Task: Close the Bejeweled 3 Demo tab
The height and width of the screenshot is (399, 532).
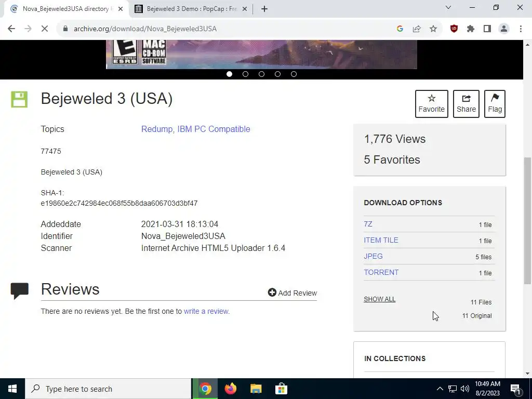Action: [x=245, y=9]
